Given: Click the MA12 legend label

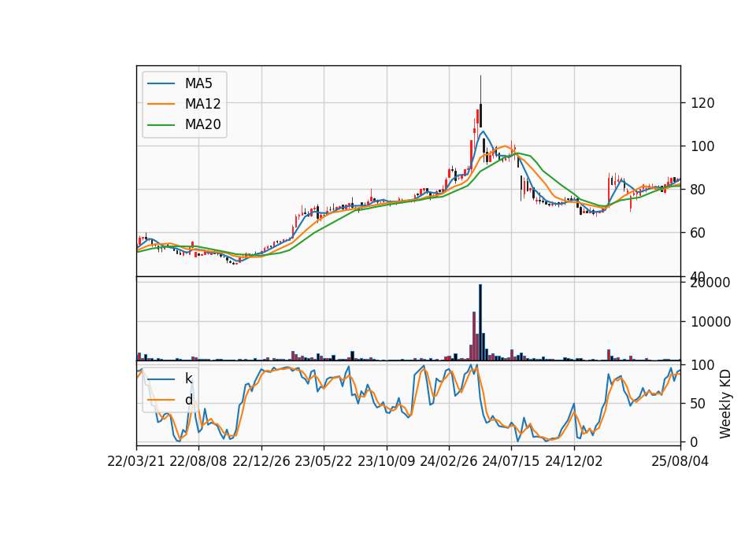Looking at the screenshot, I should pyautogui.click(x=202, y=104).
